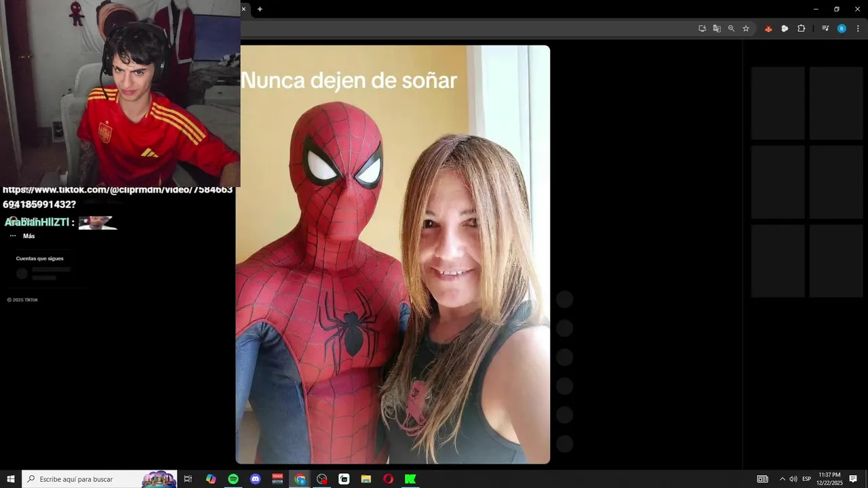
Task: Click the webcam overlay of the streamer
Action: [x=120, y=93]
